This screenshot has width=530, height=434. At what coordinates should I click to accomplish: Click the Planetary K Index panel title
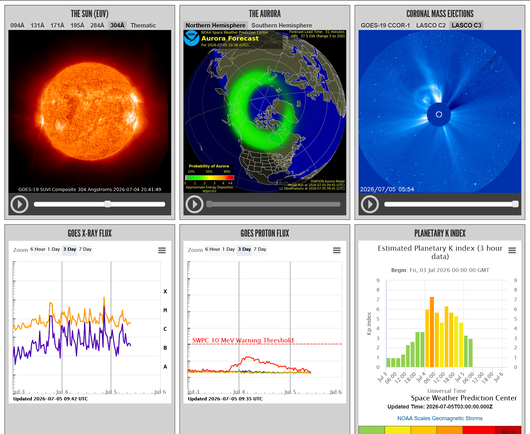click(440, 233)
